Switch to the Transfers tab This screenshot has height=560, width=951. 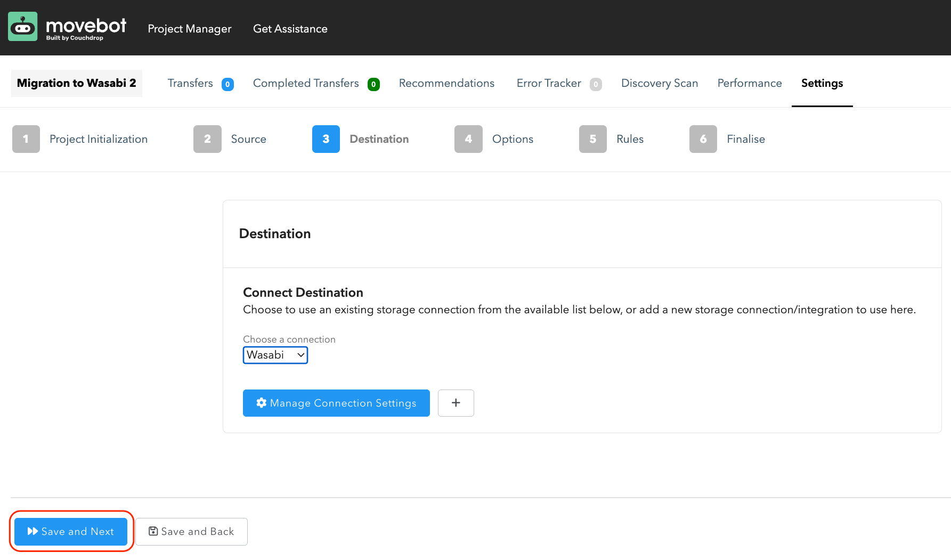click(x=190, y=83)
